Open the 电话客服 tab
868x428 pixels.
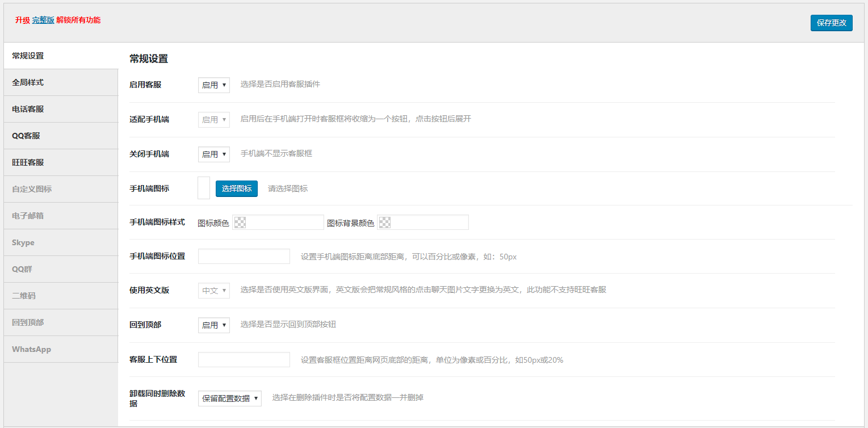tap(61, 109)
